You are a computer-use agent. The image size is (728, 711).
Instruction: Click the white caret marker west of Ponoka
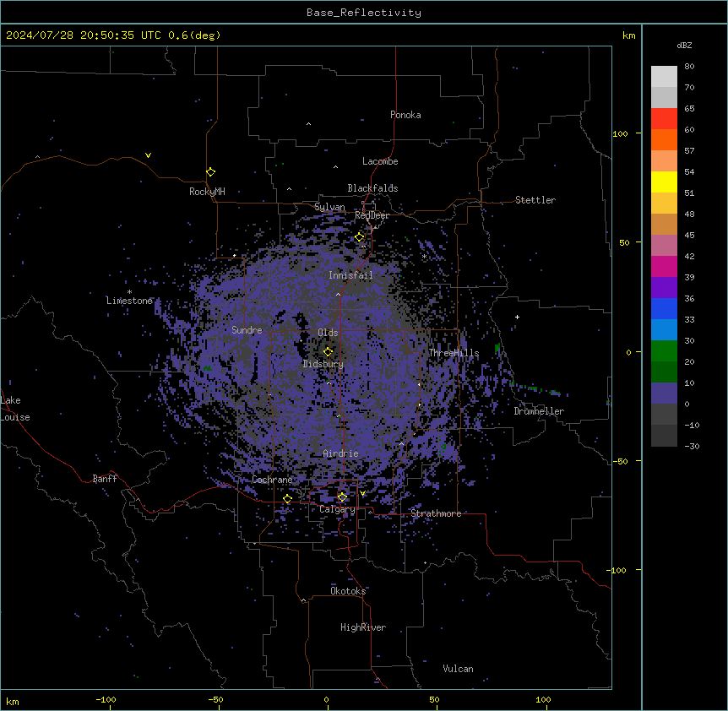click(308, 124)
